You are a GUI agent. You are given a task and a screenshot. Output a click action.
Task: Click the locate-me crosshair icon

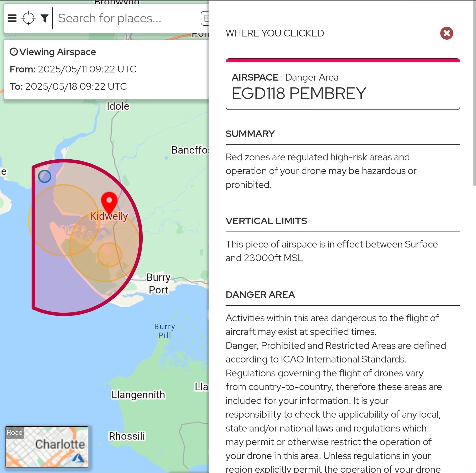[28, 18]
